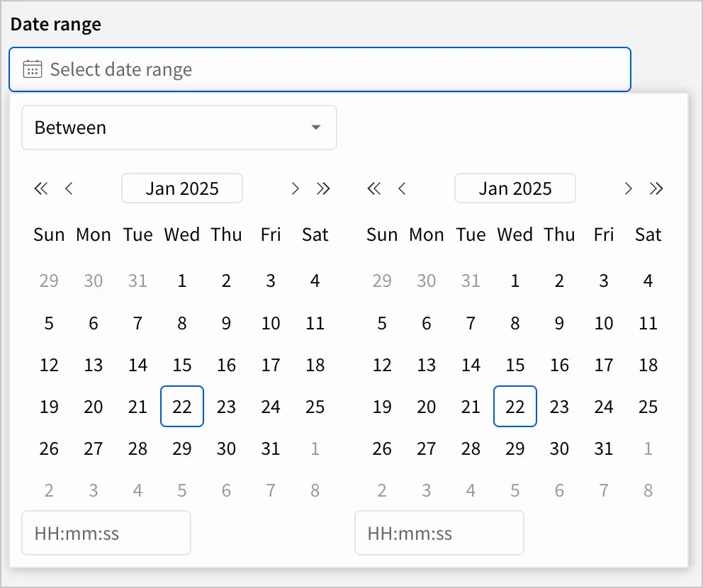Go to previous month in left calendar
Viewport: 703px width, 588px height.
click(69, 188)
